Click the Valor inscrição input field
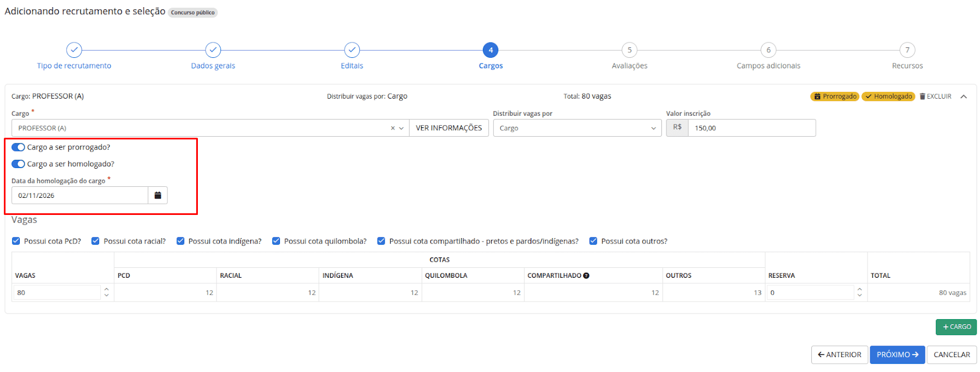This screenshot has width=980, height=372. [x=752, y=128]
